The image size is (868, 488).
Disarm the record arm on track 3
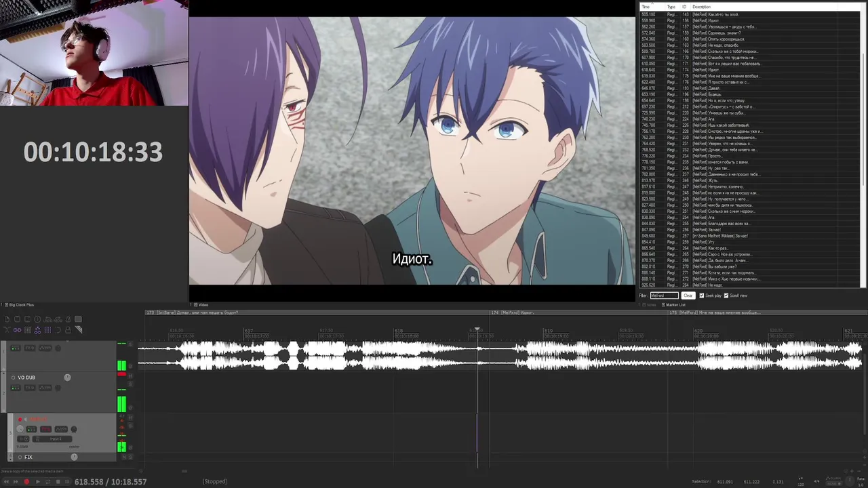click(20, 420)
